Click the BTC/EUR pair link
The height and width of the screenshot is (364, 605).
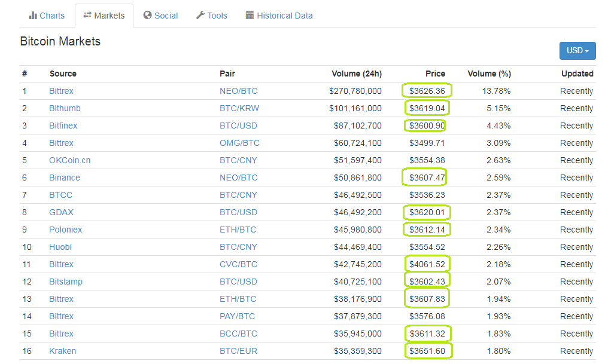click(238, 351)
